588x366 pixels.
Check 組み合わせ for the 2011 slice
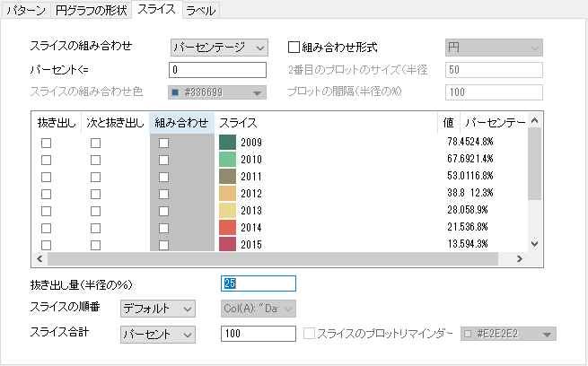163,177
